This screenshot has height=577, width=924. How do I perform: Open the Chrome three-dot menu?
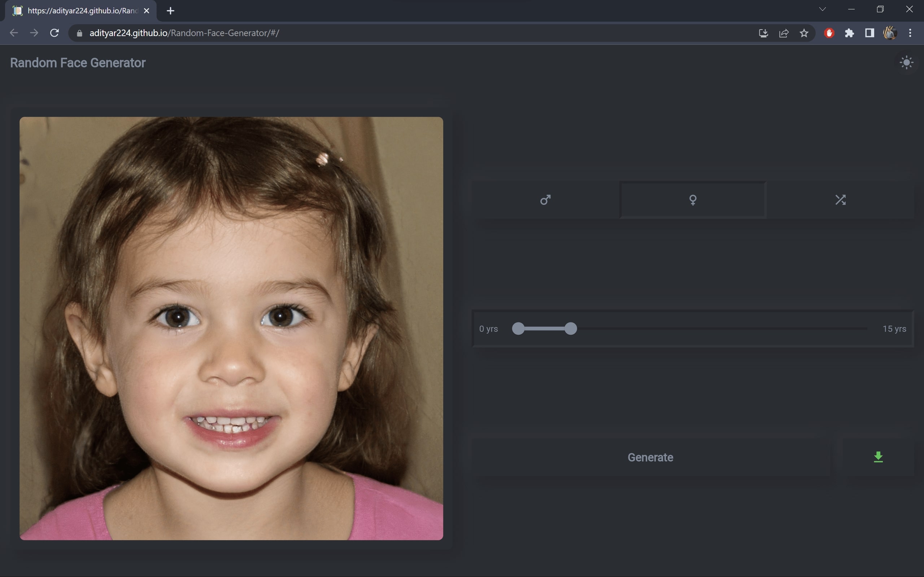tap(910, 33)
